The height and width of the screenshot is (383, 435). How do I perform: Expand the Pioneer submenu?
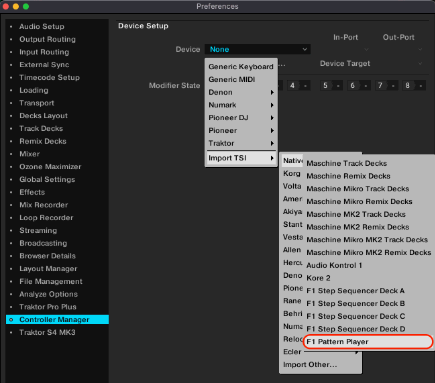click(241, 130)
